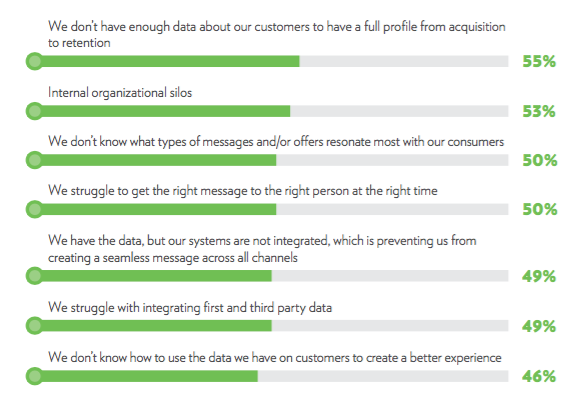The image size is (583, 402).
Task: Click the 53% percentage label
Action: tap(539, 111)
